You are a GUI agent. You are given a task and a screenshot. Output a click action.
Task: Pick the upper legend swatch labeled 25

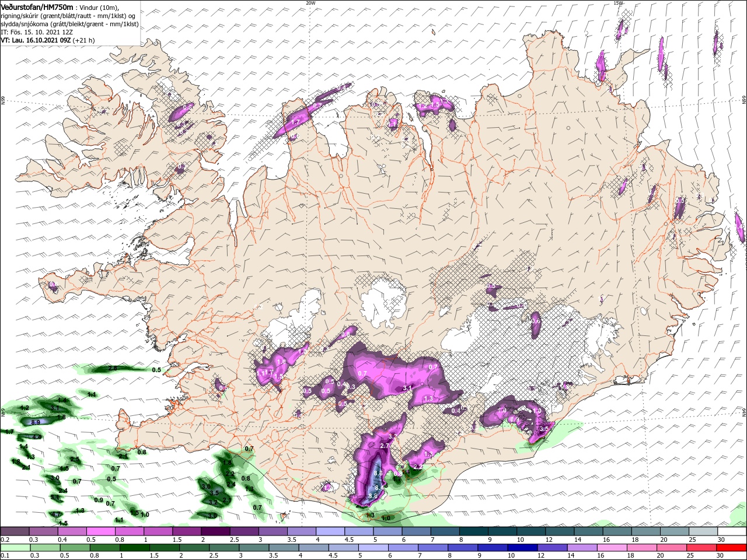(x=703, y=531)
